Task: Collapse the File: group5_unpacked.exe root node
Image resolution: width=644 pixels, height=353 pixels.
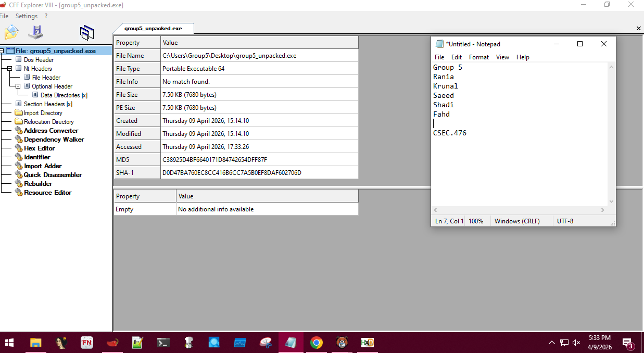Action: coord(2,51)
